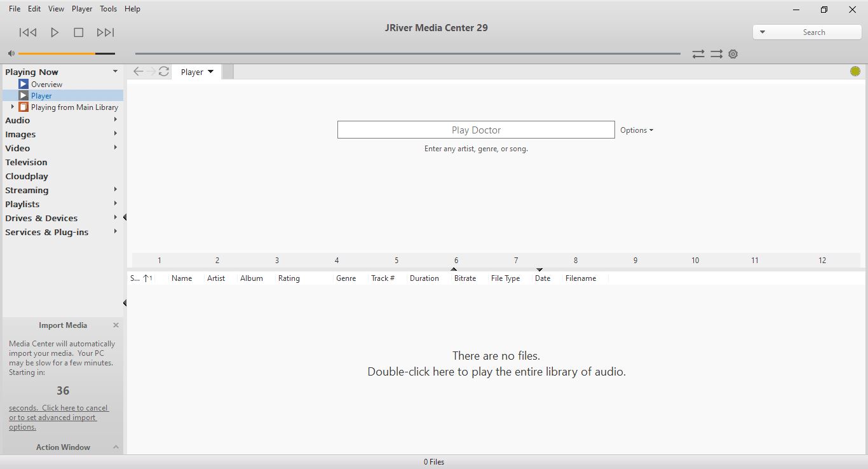Open the DSP settings gear icon

coord(733,54)
